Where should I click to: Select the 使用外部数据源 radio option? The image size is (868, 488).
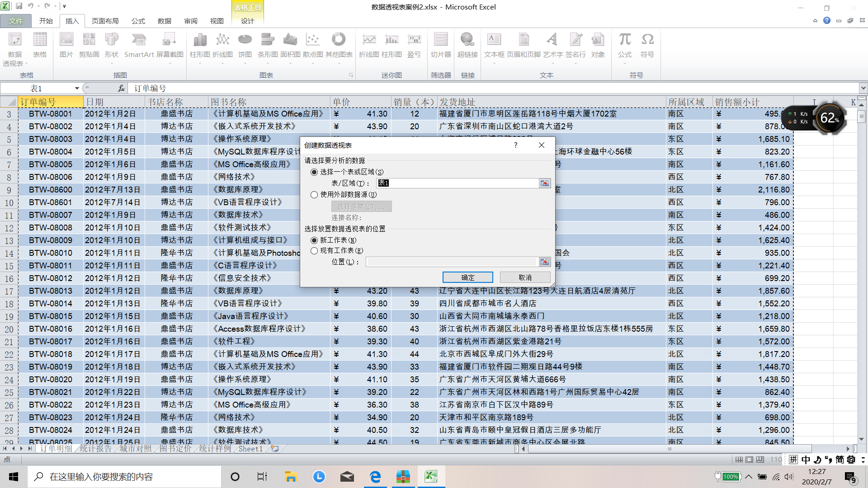tap(314, 195)
